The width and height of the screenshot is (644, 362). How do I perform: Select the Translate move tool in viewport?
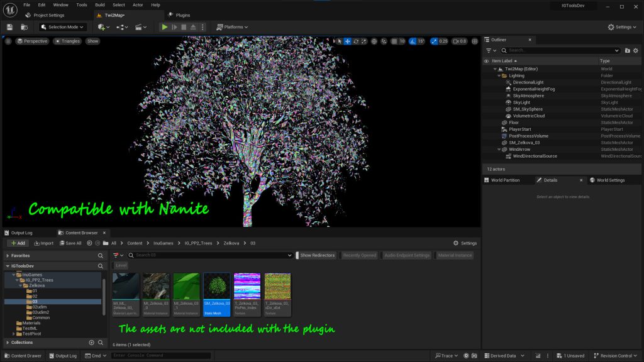point(347,41)
